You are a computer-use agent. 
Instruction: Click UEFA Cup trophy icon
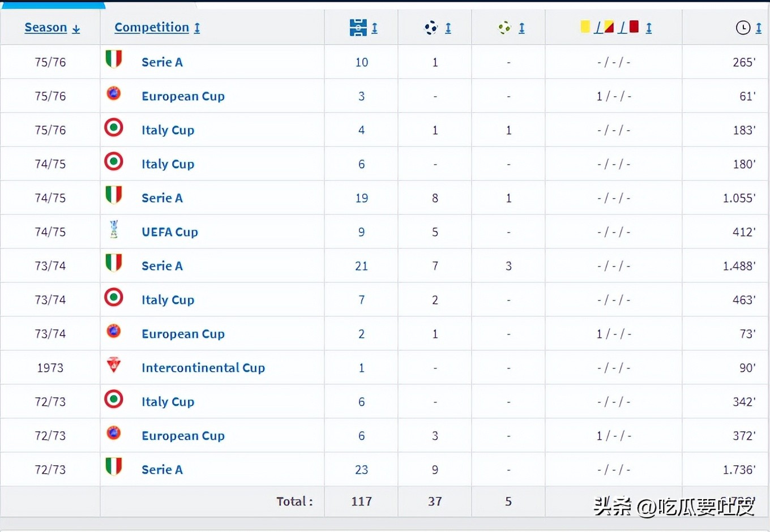pyautogui.click(x=114, y=229)
